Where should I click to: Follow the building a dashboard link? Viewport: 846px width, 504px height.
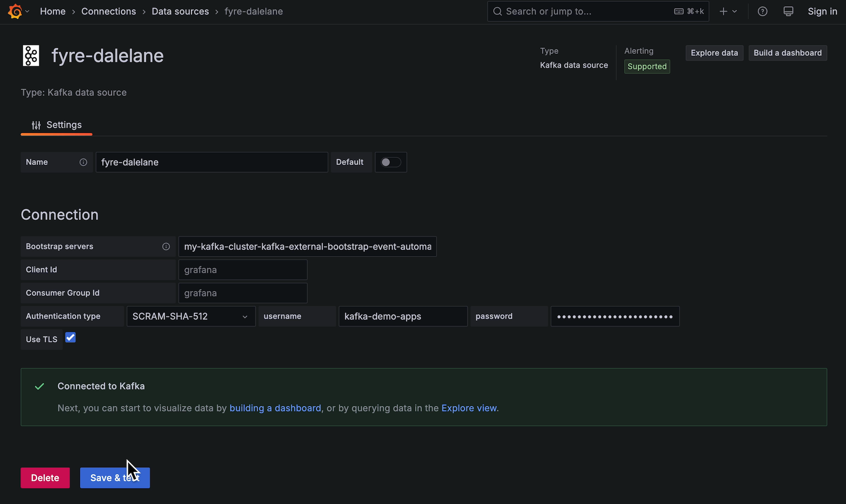[275, 408]
